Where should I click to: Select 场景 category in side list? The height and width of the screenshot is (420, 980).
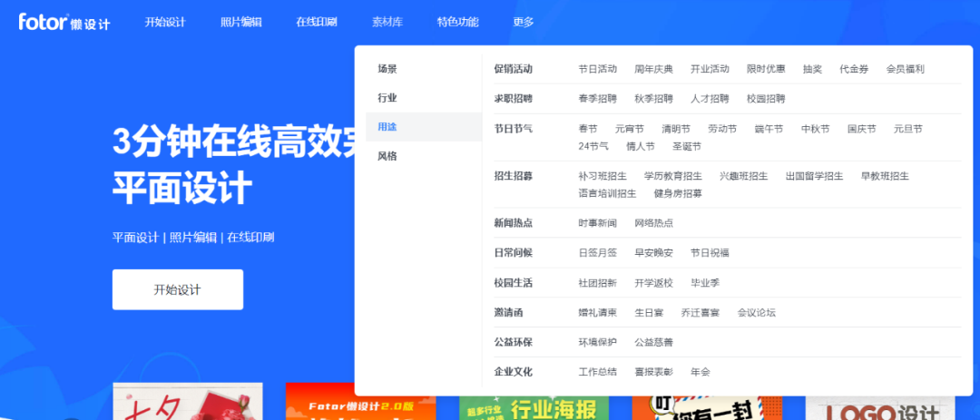424,69
